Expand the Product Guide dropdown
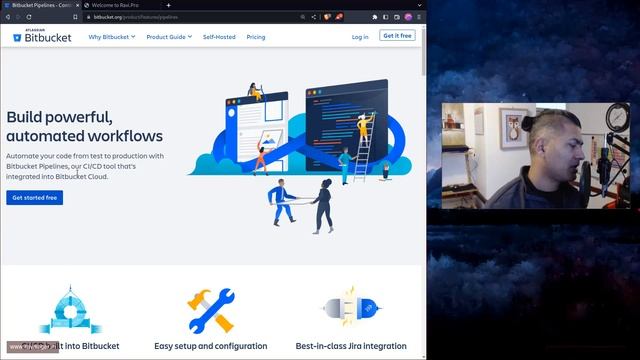 tap(169, 37)
